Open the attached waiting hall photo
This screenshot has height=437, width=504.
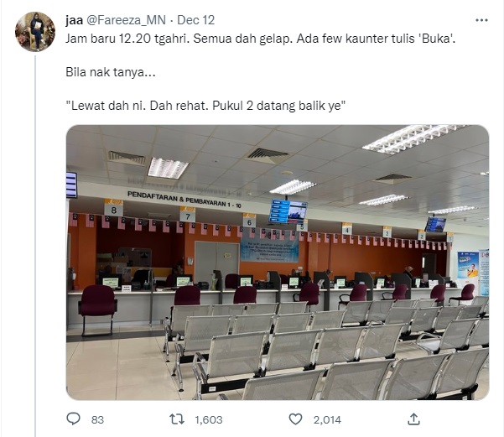coord(278,263)
